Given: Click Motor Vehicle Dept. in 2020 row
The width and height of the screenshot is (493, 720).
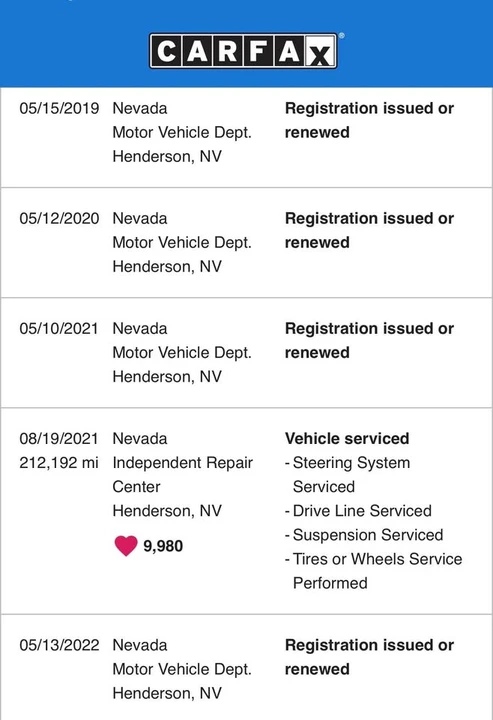Looking at the screenshot, I should click(x=182, y=242).
